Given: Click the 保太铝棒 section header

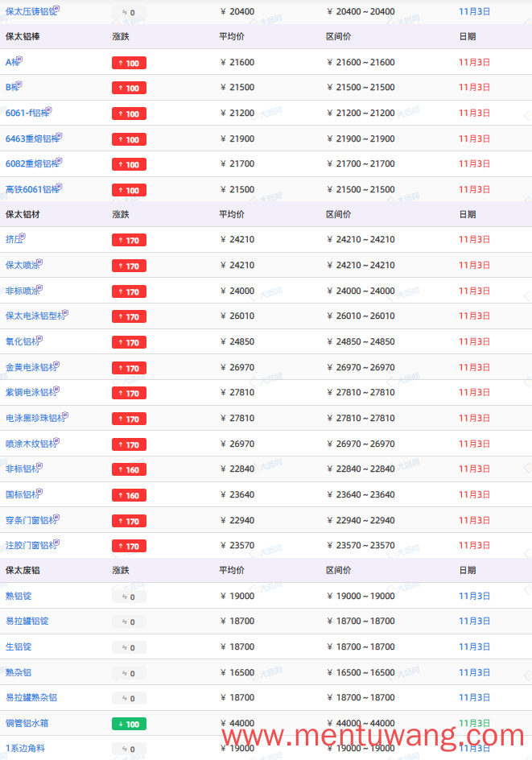Looking at the screenshot, I should pyautogui.click(x=23, y=37).
